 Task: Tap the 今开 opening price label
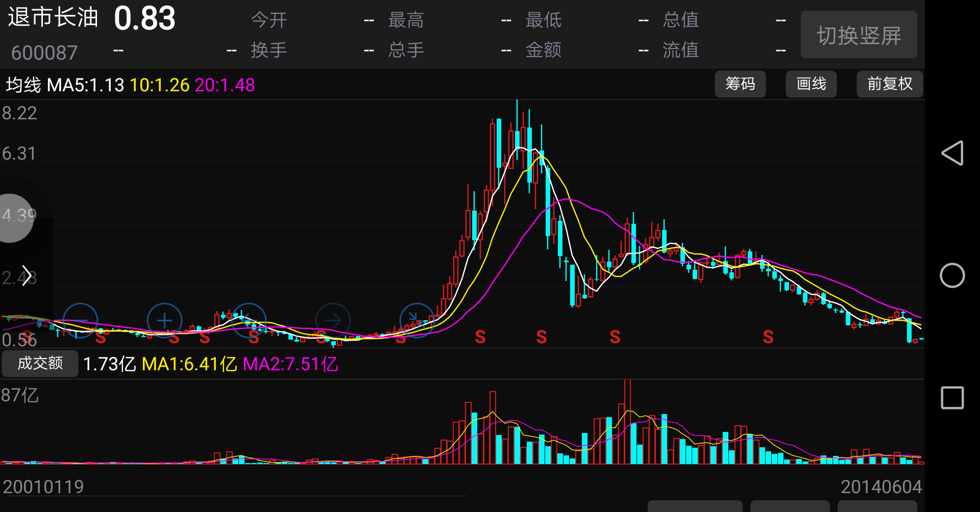[268, 20]
